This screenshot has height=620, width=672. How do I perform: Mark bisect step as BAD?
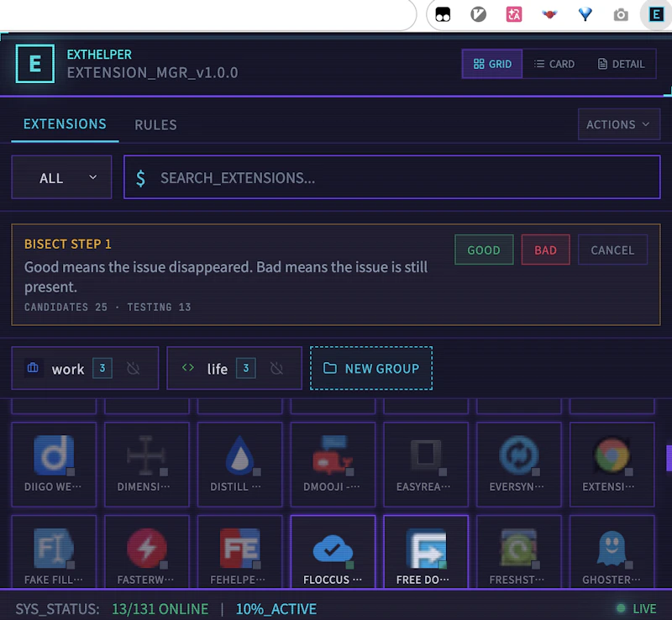[x=545, y=250]
